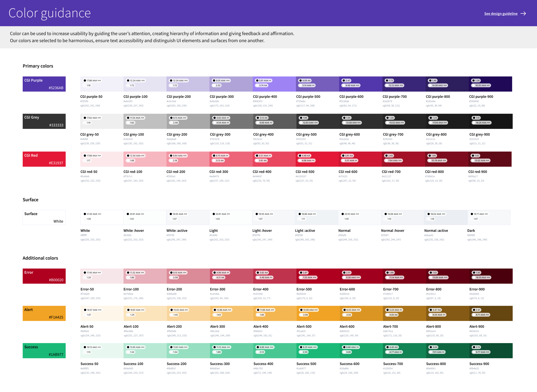Click the 4.62 AAA badge on grey-300
Image resolution: width=537 pixels, height=392 pixels.
pos(221,118)
